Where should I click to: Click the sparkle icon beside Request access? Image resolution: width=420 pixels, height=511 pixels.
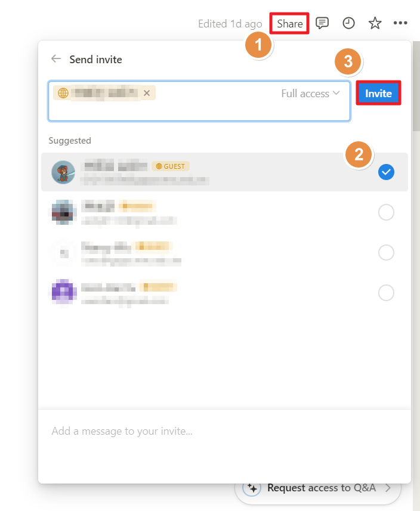coord(252,488)
